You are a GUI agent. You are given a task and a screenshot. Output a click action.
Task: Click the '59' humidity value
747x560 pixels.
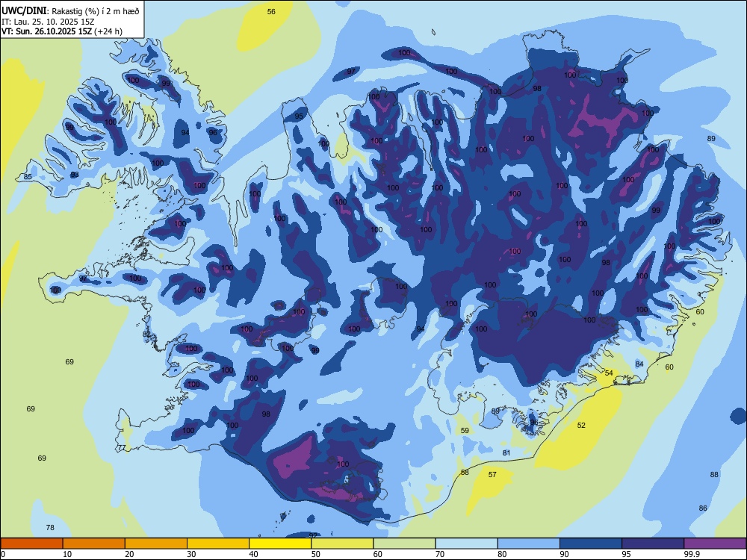465,431
